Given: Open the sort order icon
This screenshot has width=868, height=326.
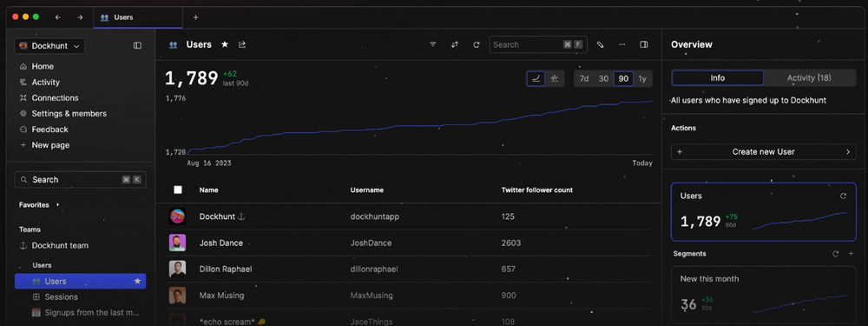Looking at the screenshot, I should pyautogui.click(x=455, y=45).
